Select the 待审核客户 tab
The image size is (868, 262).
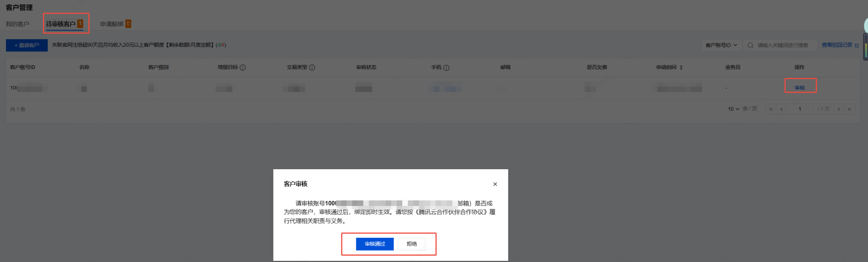(x=64, y=24)
